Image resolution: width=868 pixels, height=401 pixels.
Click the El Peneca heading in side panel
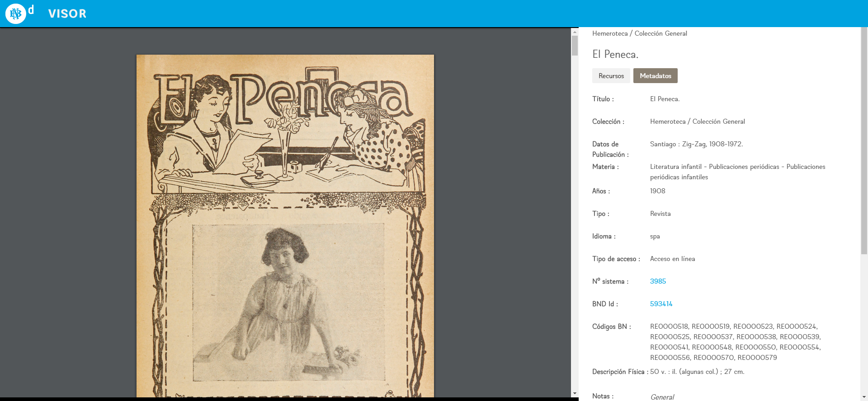[x=615, y=55]
